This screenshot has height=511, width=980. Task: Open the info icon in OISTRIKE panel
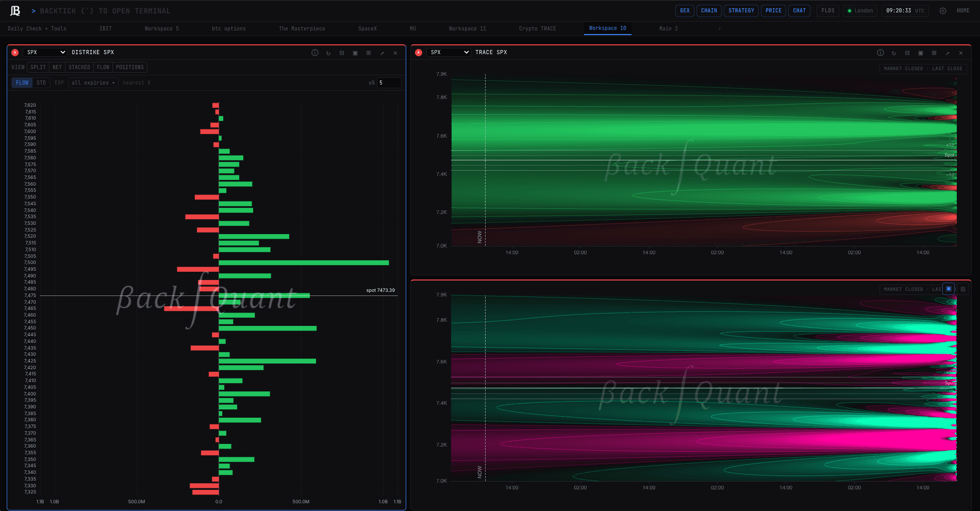point(315,53)
